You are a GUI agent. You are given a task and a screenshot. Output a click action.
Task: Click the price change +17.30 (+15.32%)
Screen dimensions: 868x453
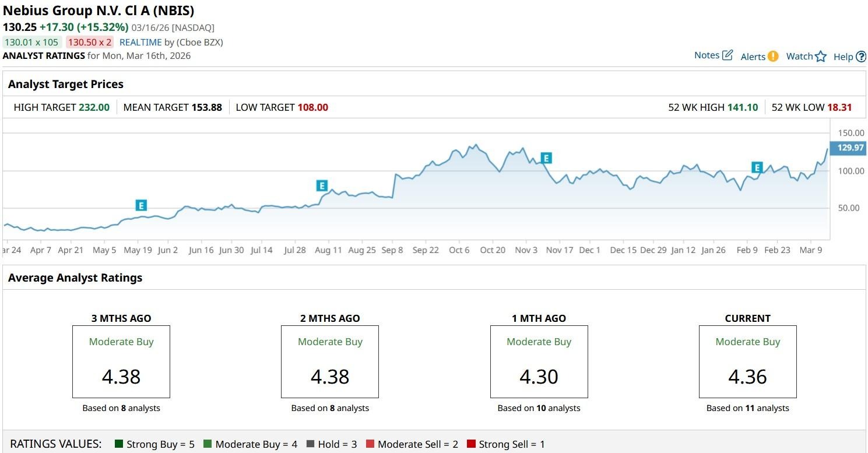[x=84, y=27]
